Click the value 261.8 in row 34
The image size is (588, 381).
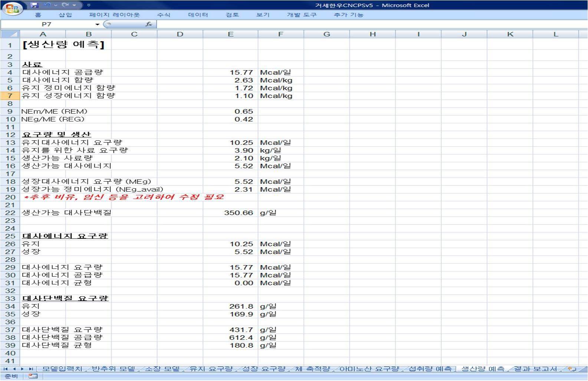point(241,306)
